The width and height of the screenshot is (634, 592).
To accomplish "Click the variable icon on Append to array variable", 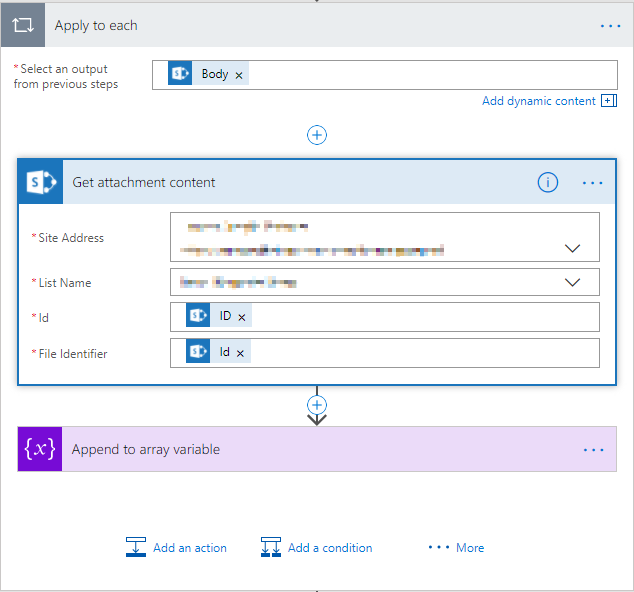I will 40,449.
